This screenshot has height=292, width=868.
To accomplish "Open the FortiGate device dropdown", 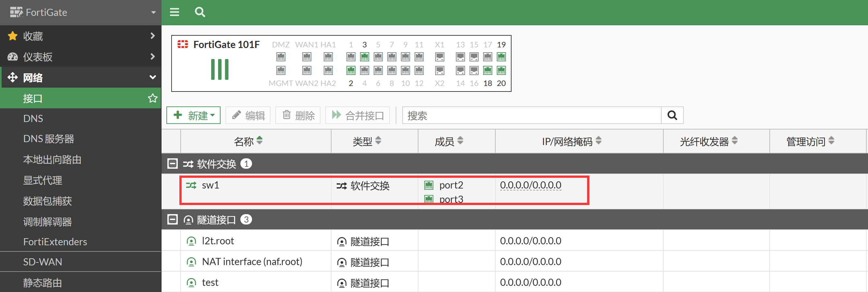I will click(153, 12).
